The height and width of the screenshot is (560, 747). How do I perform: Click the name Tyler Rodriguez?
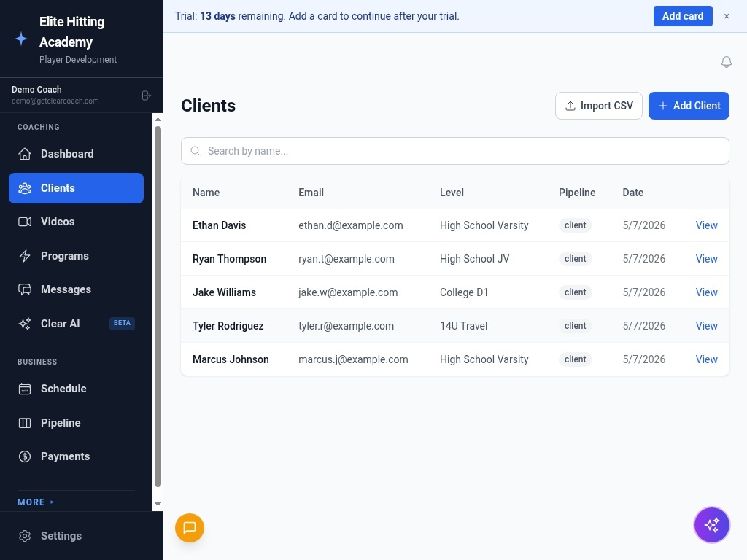click(x=228, y=326)
